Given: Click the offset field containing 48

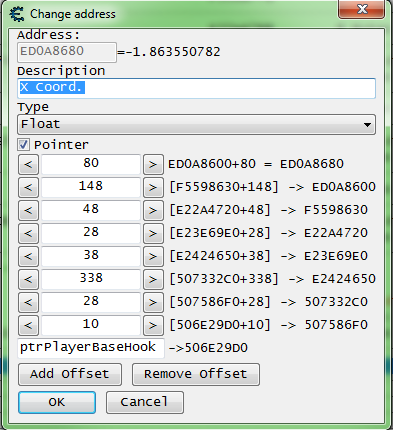Looking at the screenshot, I should pyautogui.click(x=91, y=210).
